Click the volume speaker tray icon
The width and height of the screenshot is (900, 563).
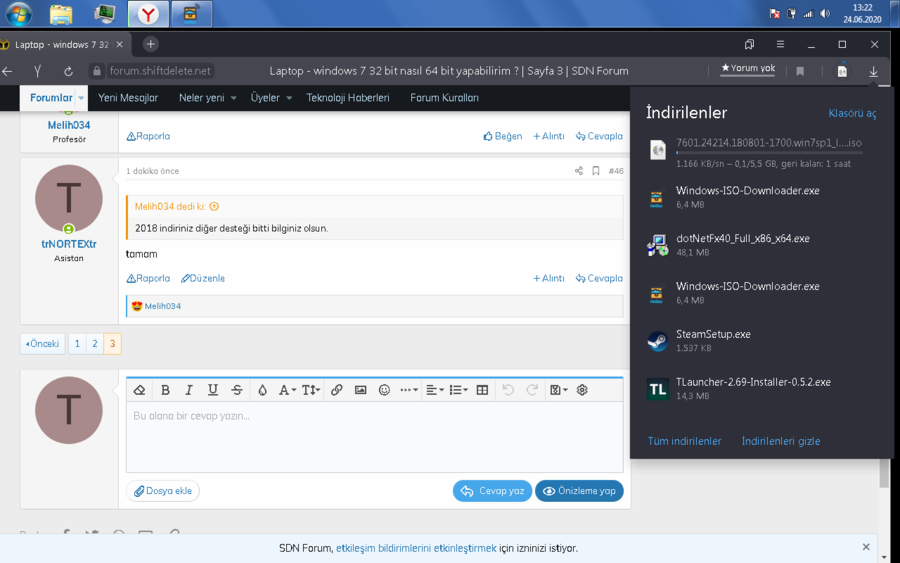pos(825,14)
